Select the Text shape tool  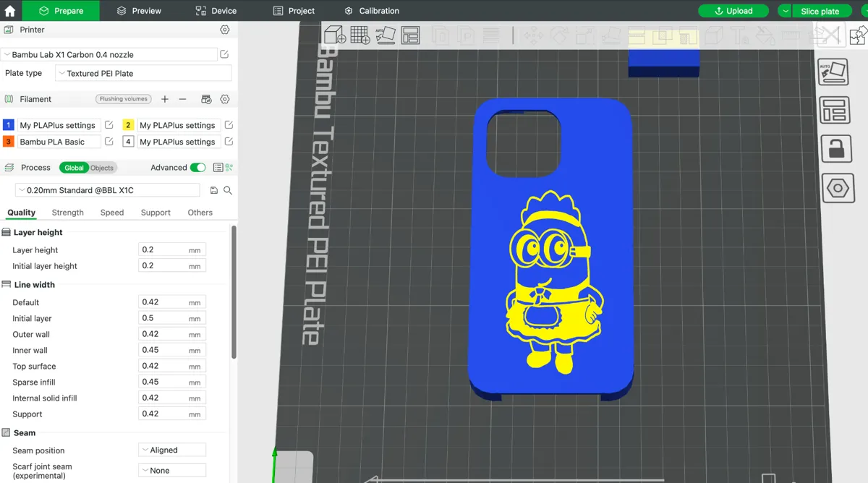pyautogui.click(x=739, y=35)
